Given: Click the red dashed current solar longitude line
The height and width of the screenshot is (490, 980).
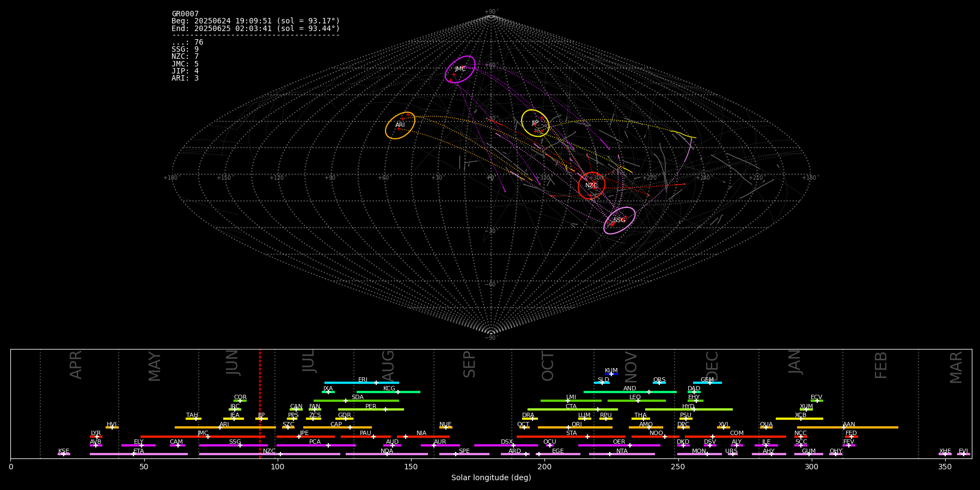Looking at the screenshot, I should (x=260, y=403).
